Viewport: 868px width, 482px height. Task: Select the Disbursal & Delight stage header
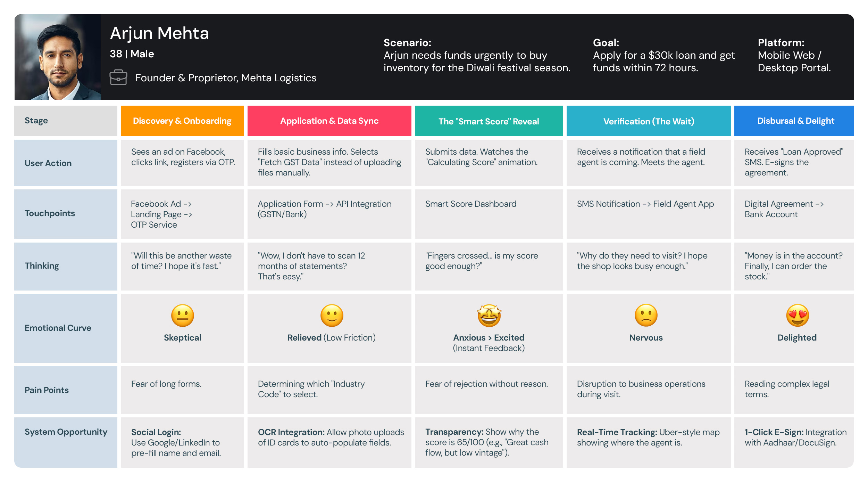(795, 121)
